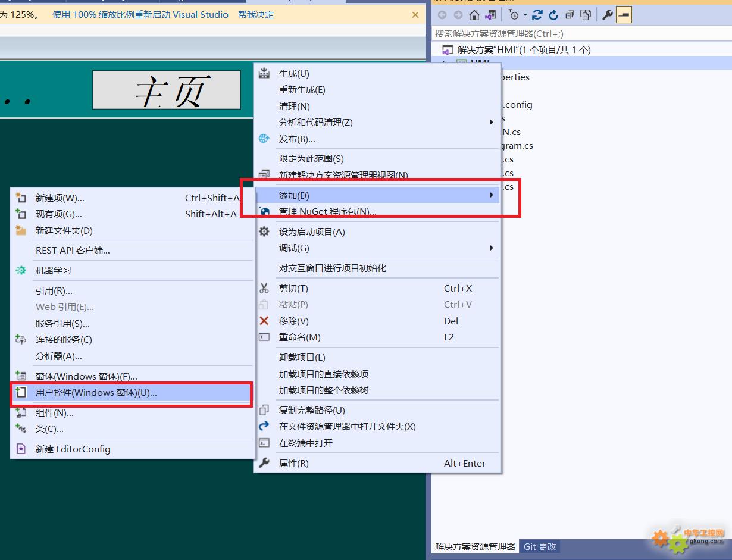Click the NuGet package icon beside 管理 NuGet 程序包
The height and width of the screenshot is (560, 732).
click(x=264, y=211)
